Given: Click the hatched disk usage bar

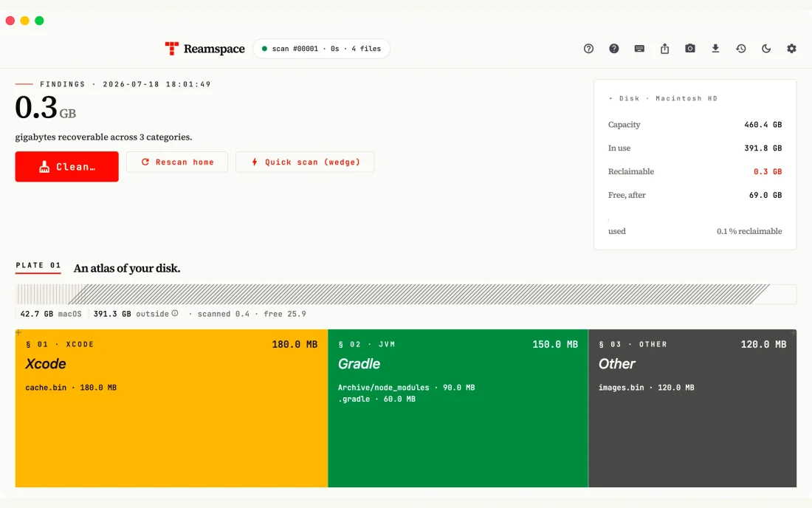Looking at the screenshot, I should point(405,294).
